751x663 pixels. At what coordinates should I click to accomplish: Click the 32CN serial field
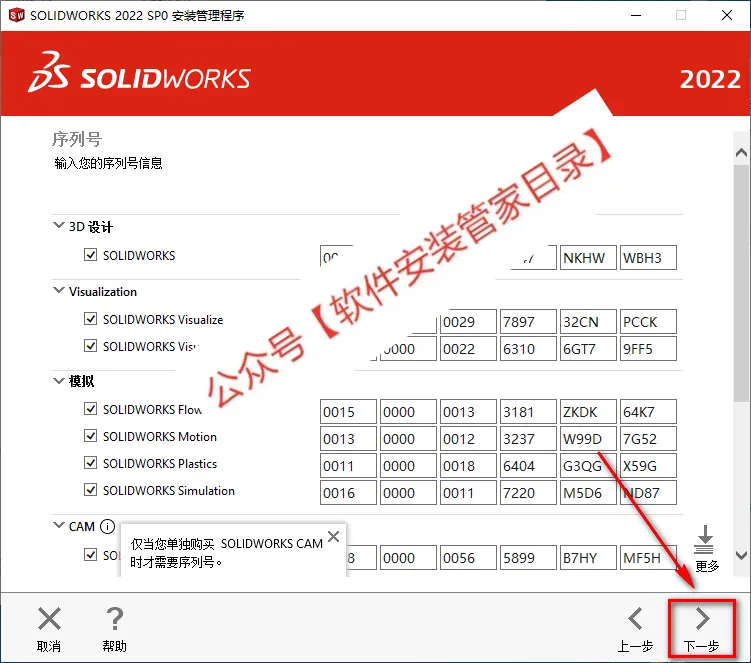pyautogui.click(x=588, y=321)
